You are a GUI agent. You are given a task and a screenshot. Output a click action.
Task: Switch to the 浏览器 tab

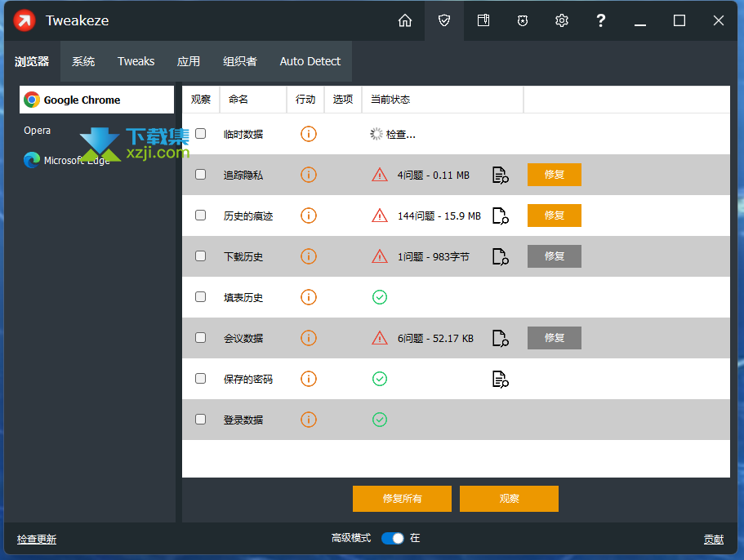coord(32,61)
